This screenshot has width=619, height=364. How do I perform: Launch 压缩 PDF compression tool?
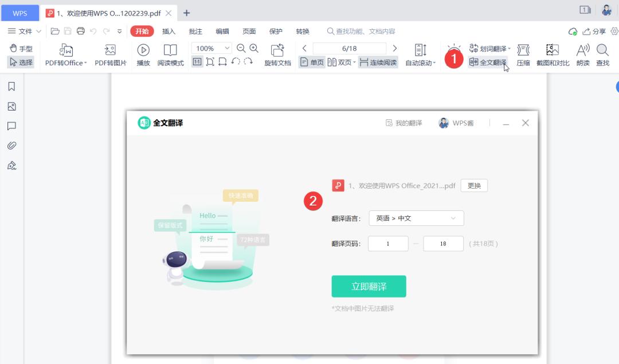click(x=523, y=54)
